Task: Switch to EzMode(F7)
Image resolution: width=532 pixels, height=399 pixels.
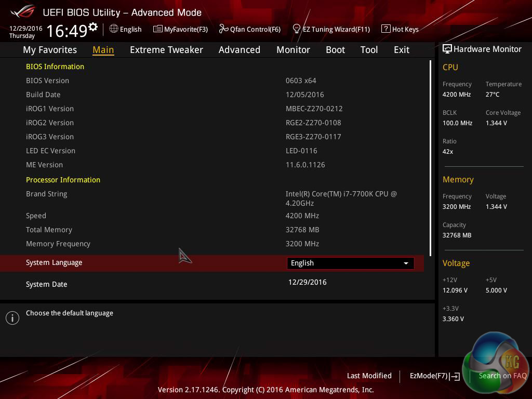Action: (434, 376)
